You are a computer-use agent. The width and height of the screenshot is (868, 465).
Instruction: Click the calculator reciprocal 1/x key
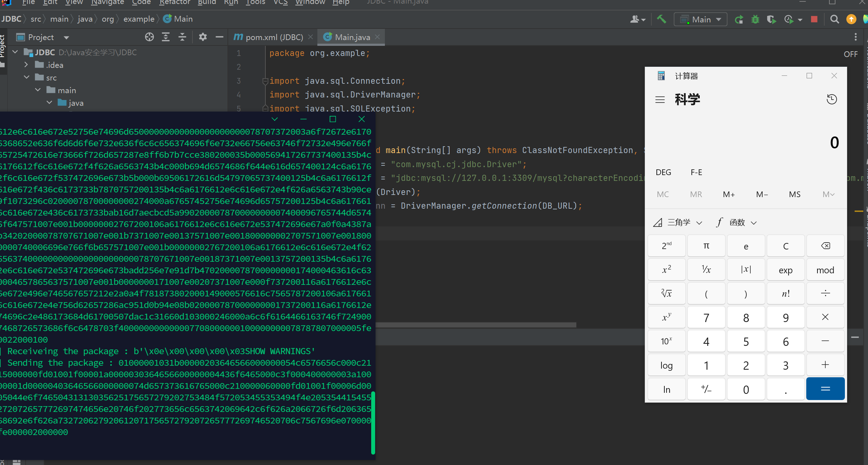[706, 270]
